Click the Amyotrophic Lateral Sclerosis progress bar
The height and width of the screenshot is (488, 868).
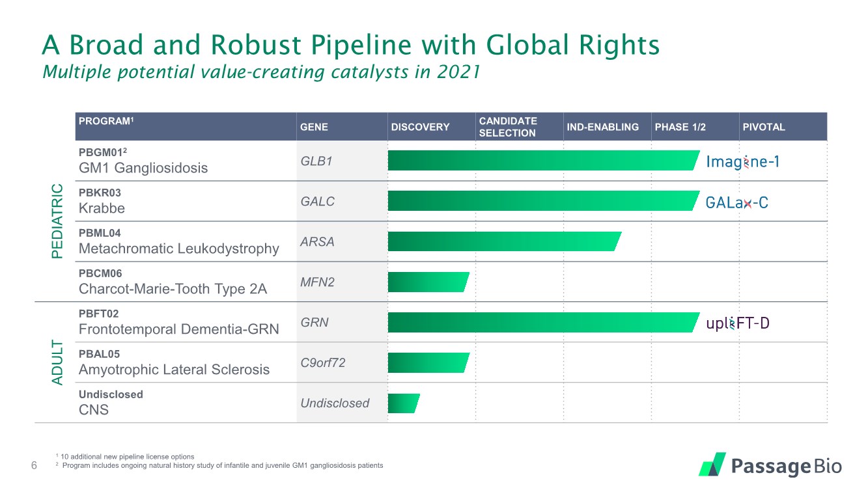coord(428,362)
